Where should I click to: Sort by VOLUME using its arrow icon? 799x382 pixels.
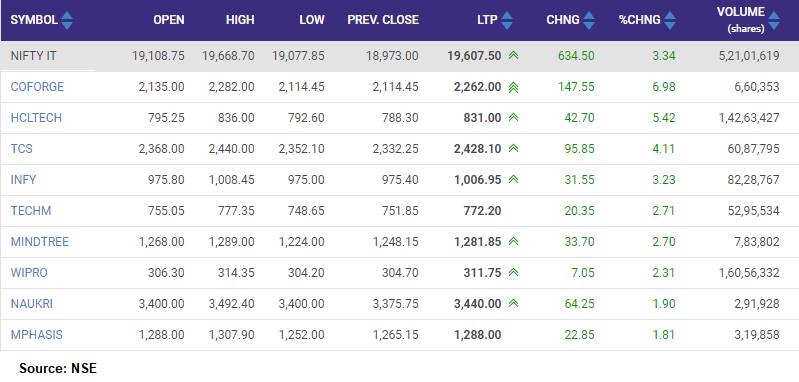[774, 21]
